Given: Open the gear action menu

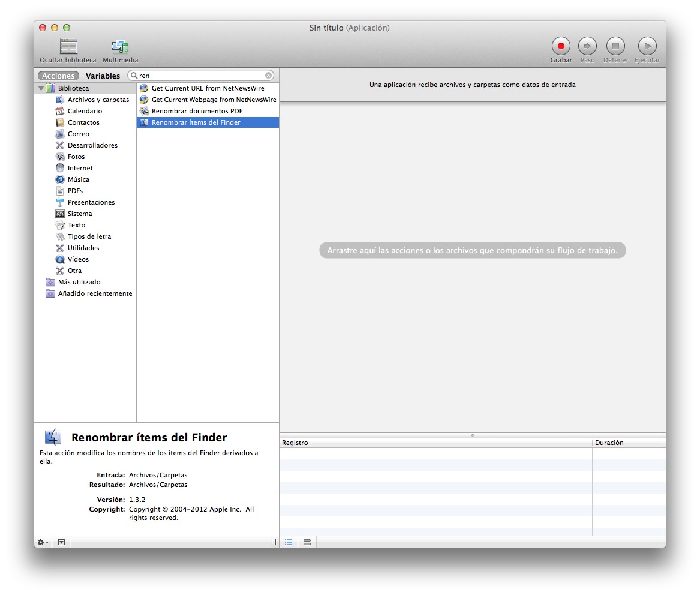Looking at the screenshot, I should click(x=43, y=542).
